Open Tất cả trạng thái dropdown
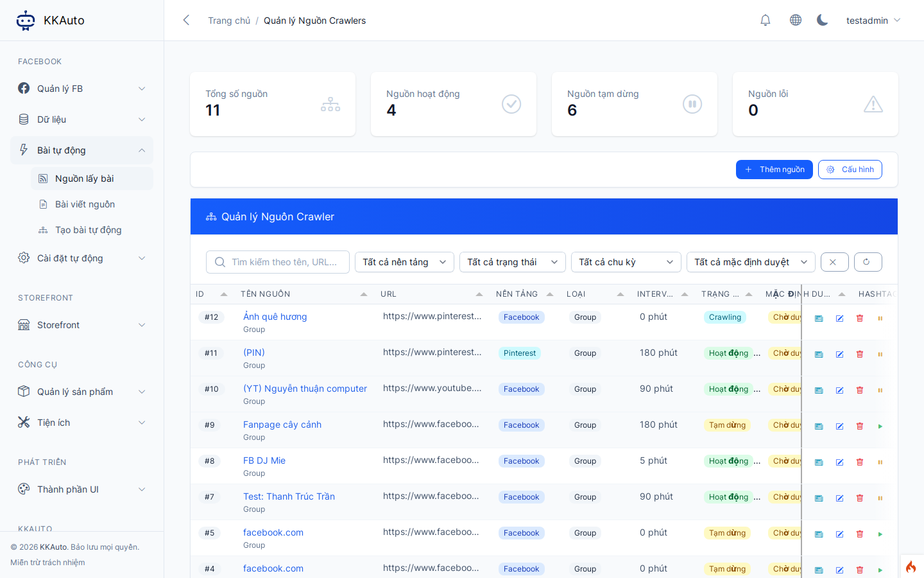924x578 pixels. click(513, 262)
